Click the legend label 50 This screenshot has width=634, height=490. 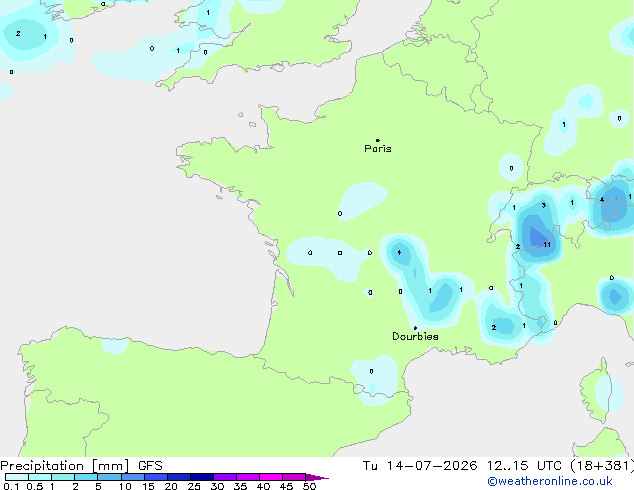pos(309,486)
